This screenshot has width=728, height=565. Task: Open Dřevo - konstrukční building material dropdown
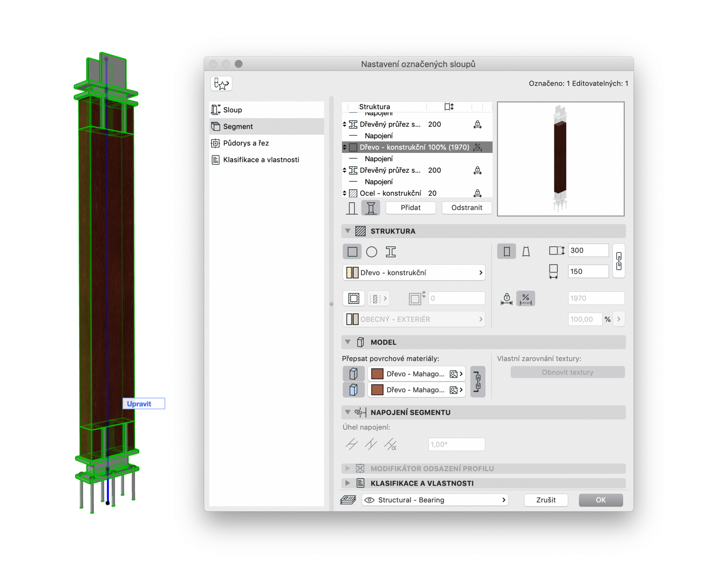[x=414, y=273]
